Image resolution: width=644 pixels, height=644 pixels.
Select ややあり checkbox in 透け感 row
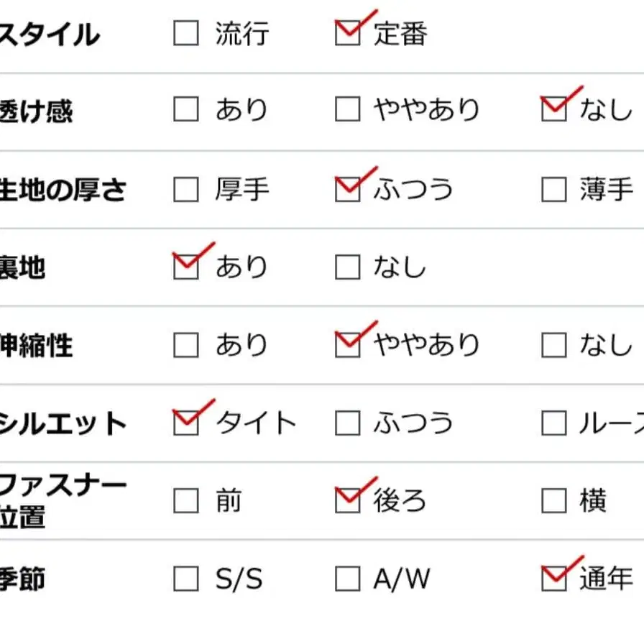pos(347,110)
